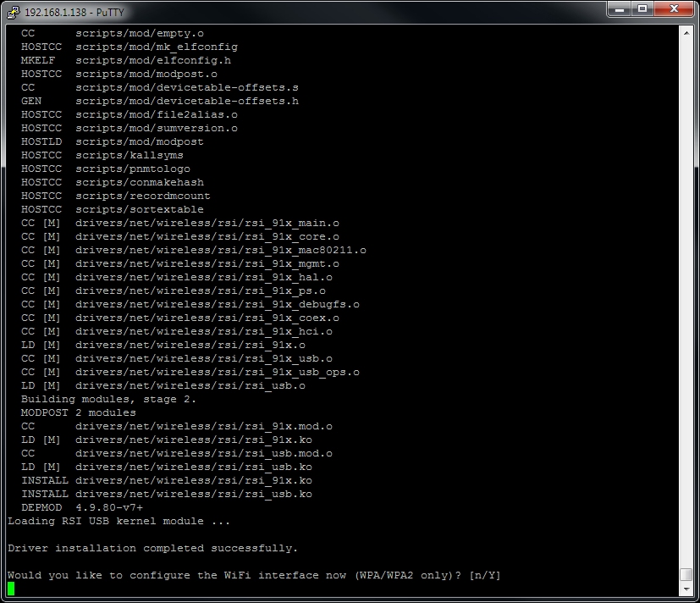Click the text 'scripts/mod/devicetable-offsets.s'

[186, 87]
